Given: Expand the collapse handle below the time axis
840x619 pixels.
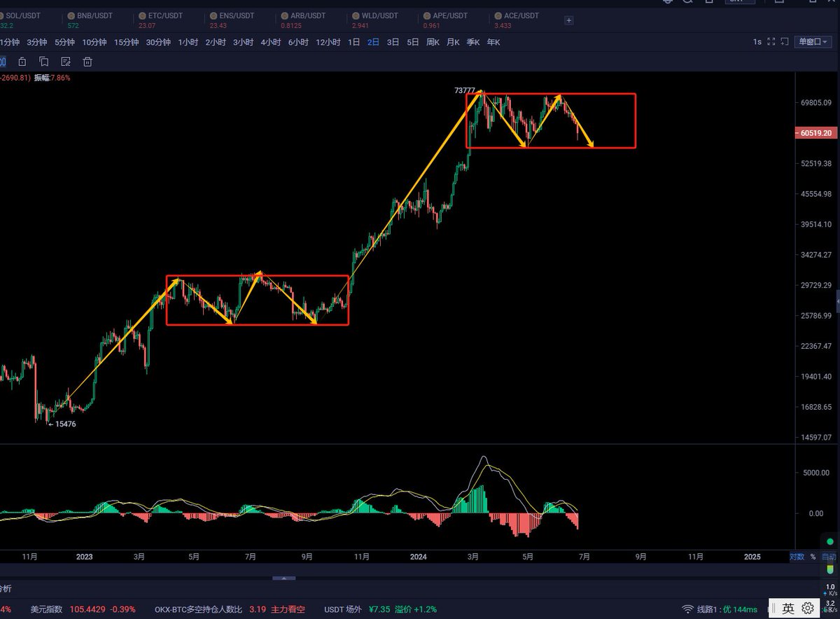Looking at the screenshot, I should (x=283, y=578).
